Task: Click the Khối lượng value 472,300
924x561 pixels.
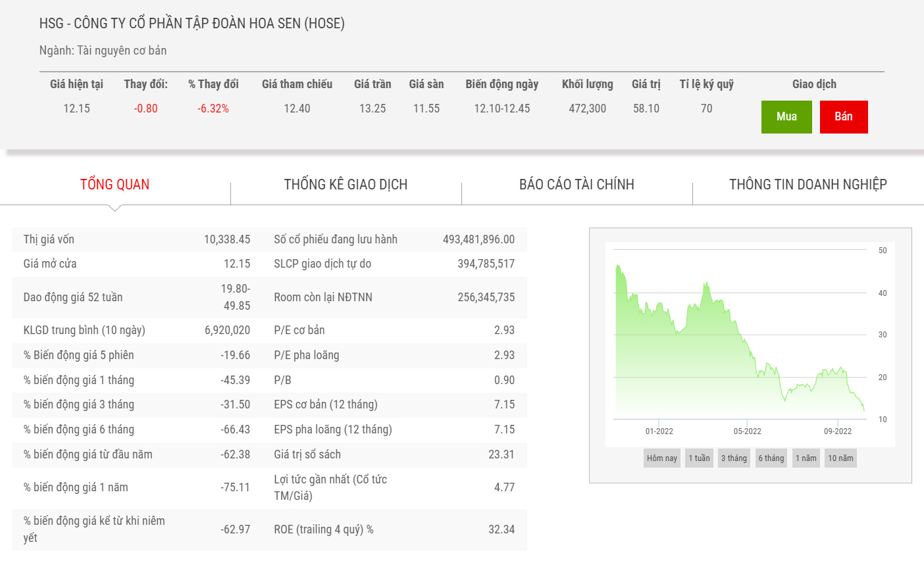Action: pos(587,109)
